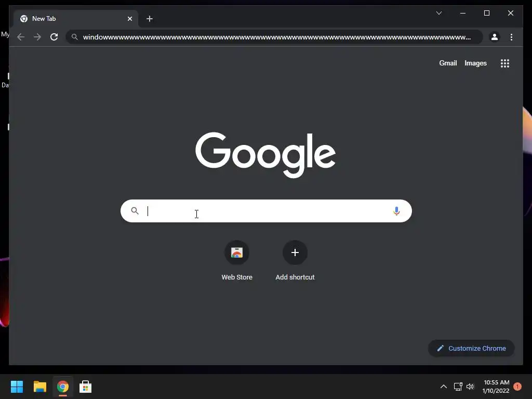Open Microsoft Store from the taskbar
The width and height of the screenshot is (532, 399).
pyautogui.click(x=86, y=387)
